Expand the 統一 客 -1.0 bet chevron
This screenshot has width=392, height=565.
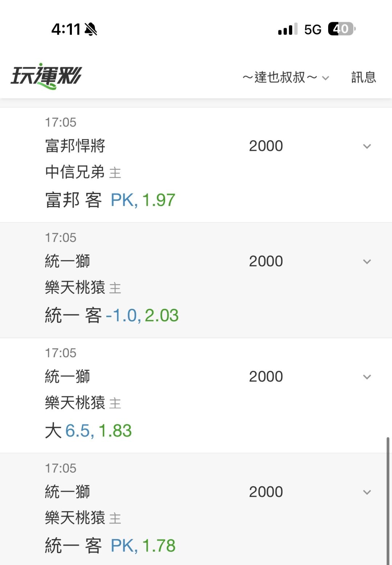(x=367, y=262)
